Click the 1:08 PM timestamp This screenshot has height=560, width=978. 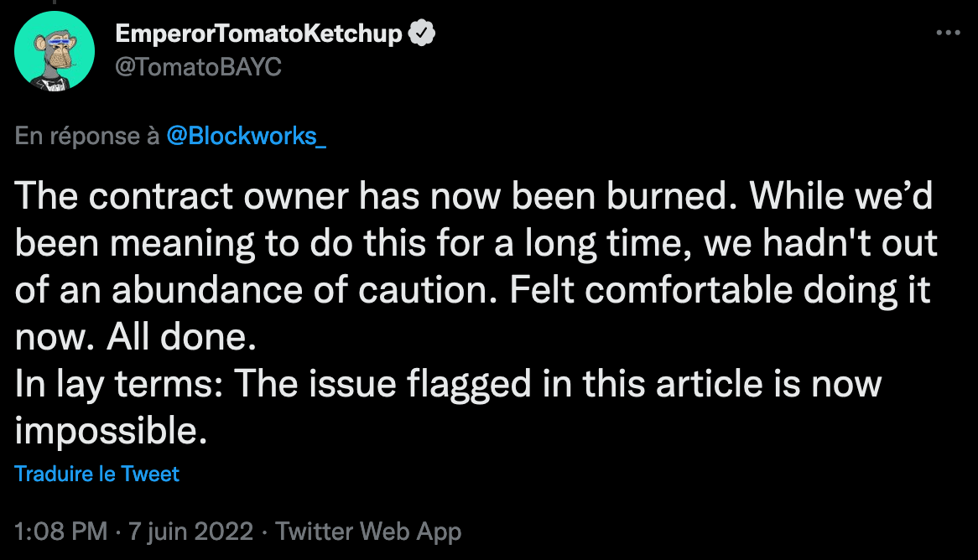(x=61, y=531)
